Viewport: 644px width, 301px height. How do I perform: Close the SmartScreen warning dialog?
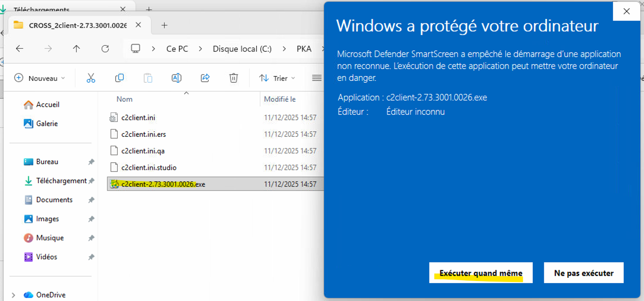626,11
